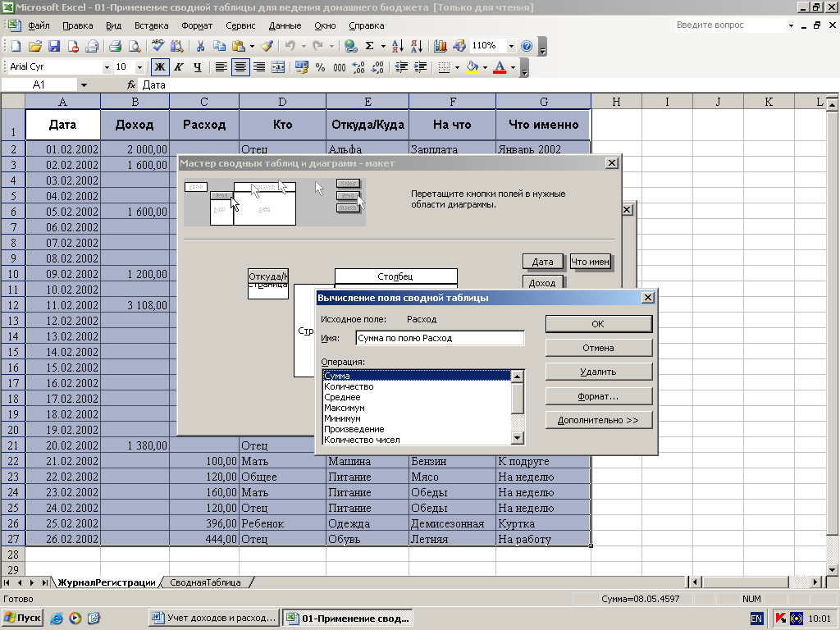
Task: Open Print Preview magnifier icon
Action: point(135,46)
